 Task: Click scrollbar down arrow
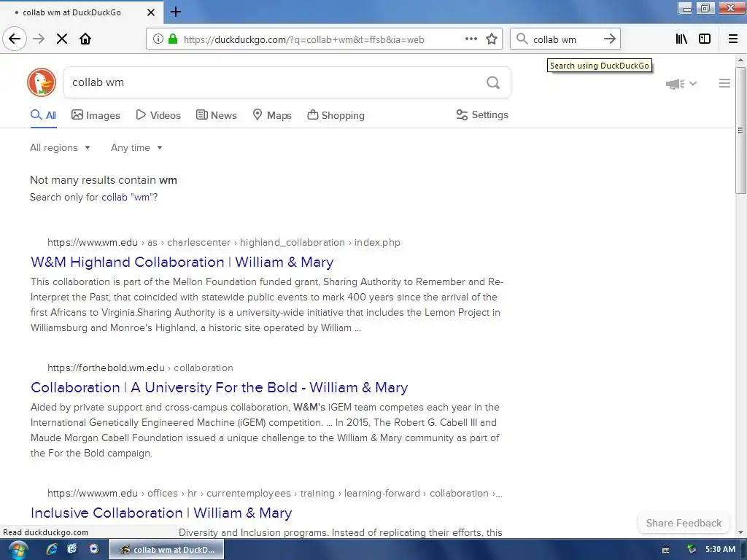tap(740, 532)
